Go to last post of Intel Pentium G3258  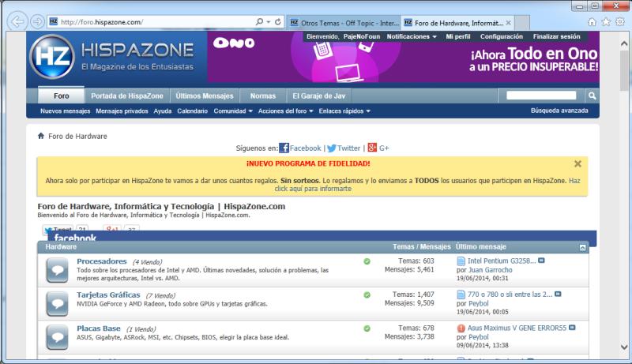pyautogui.click(x=541, y=261)
